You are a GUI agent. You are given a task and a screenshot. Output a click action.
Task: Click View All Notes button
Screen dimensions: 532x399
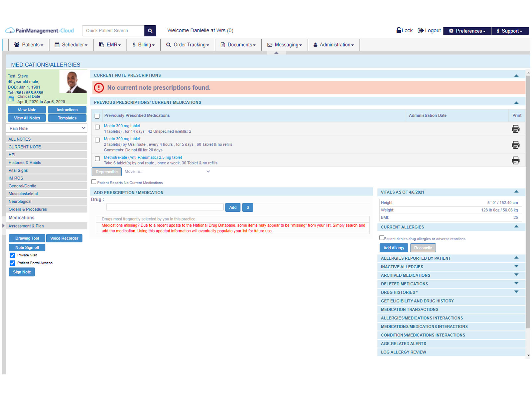click(x=27, y=118)
